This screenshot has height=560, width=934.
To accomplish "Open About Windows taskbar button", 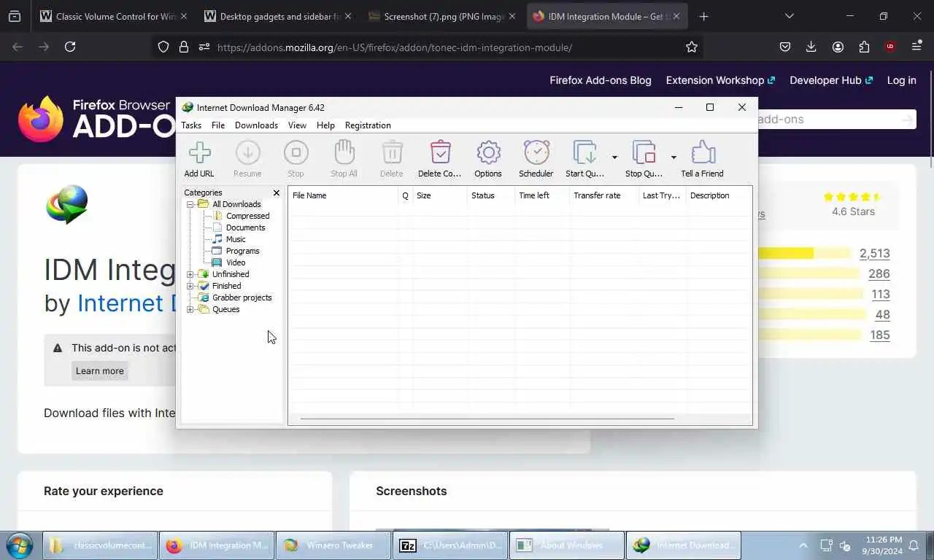I will (566, 545).
